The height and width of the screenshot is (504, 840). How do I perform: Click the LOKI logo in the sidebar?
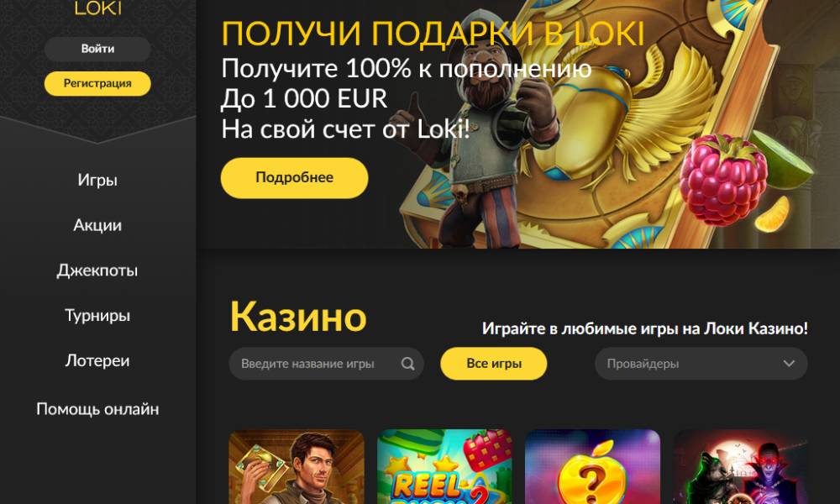coord(97,8)
